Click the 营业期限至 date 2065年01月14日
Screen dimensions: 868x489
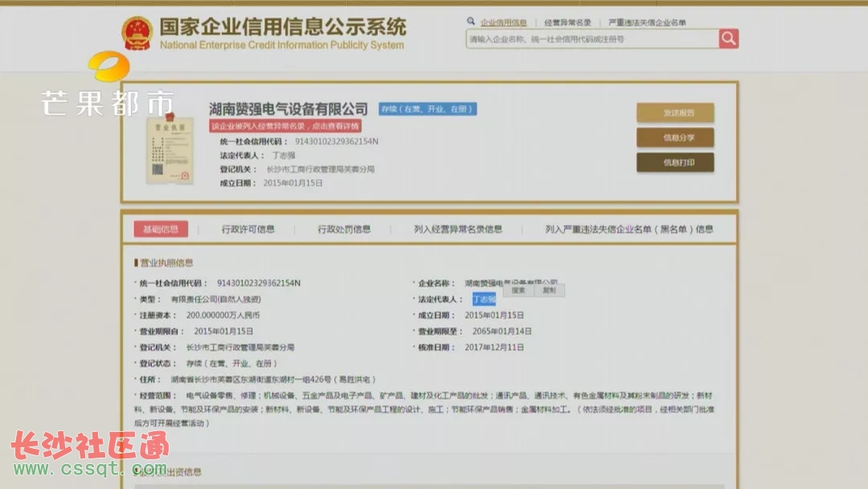502,331
